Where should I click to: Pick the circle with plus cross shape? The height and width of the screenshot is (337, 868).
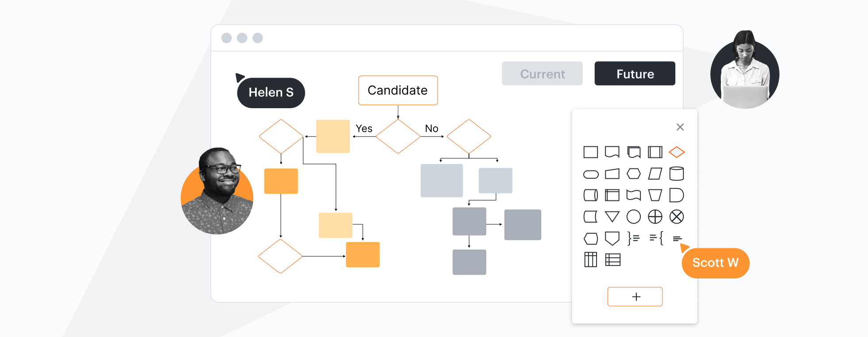[655, 217]
